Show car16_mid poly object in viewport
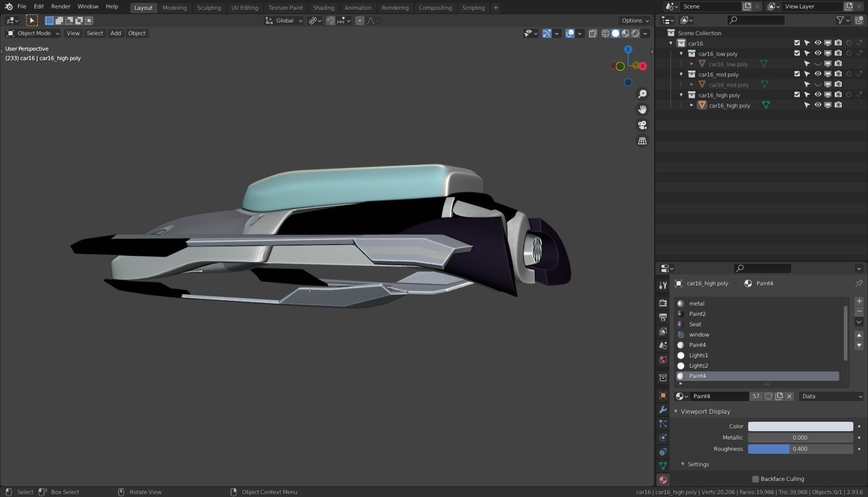Viewport: 868px width, 497px height. pyautogui.click(x=818, y=84)
